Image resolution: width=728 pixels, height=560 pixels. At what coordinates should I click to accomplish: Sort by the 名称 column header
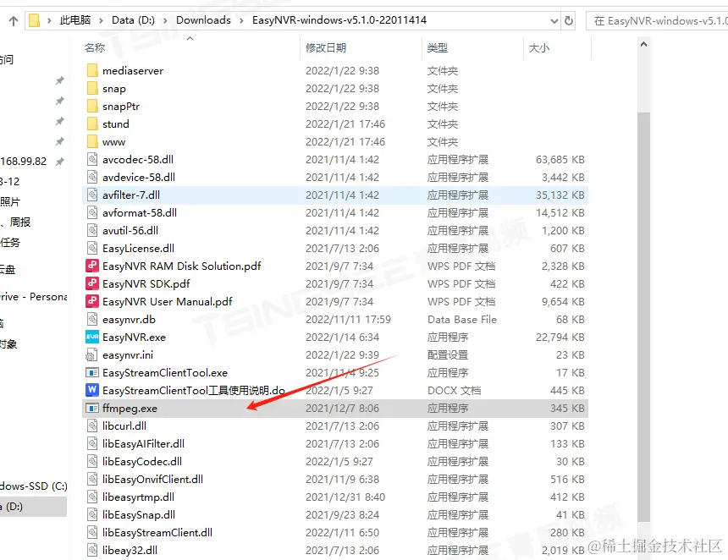95,47
